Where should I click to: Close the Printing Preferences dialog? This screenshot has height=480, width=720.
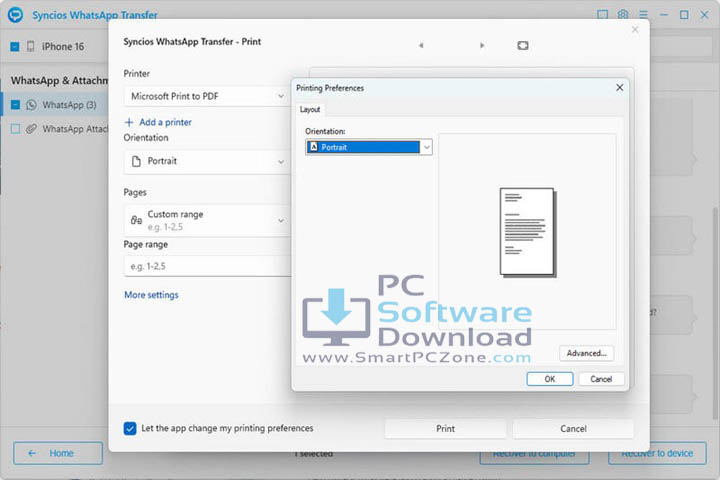tap(619, 87)
